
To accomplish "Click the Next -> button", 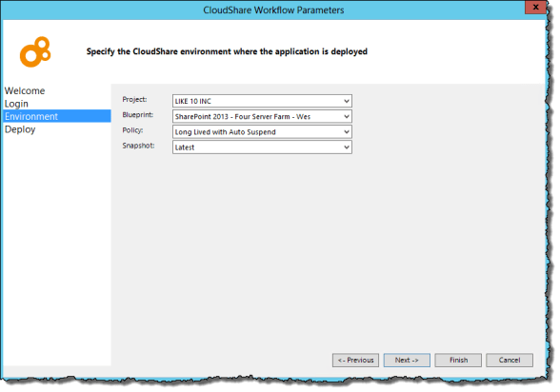I will point(407,360).
